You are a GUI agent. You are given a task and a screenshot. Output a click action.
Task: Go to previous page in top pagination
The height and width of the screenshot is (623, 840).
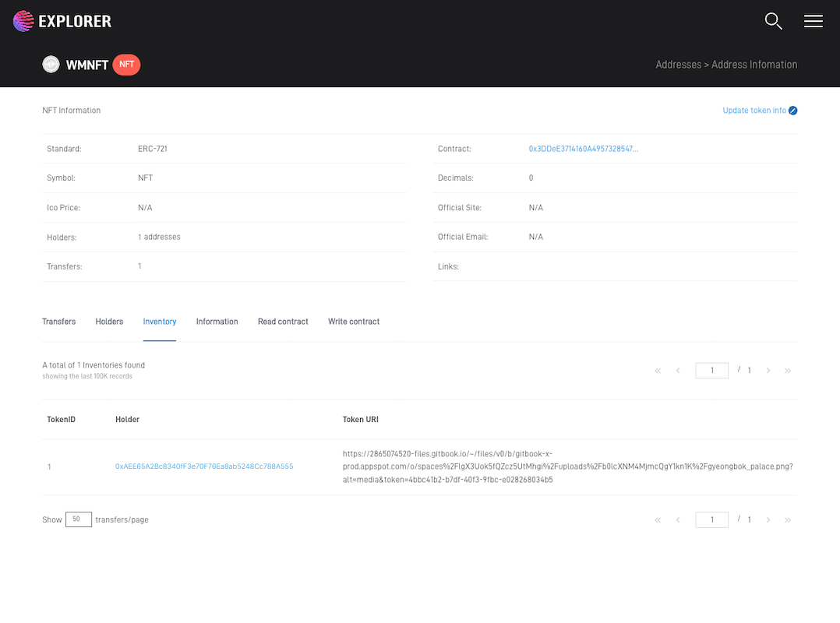pyautogui.click(x=678, y=371)
